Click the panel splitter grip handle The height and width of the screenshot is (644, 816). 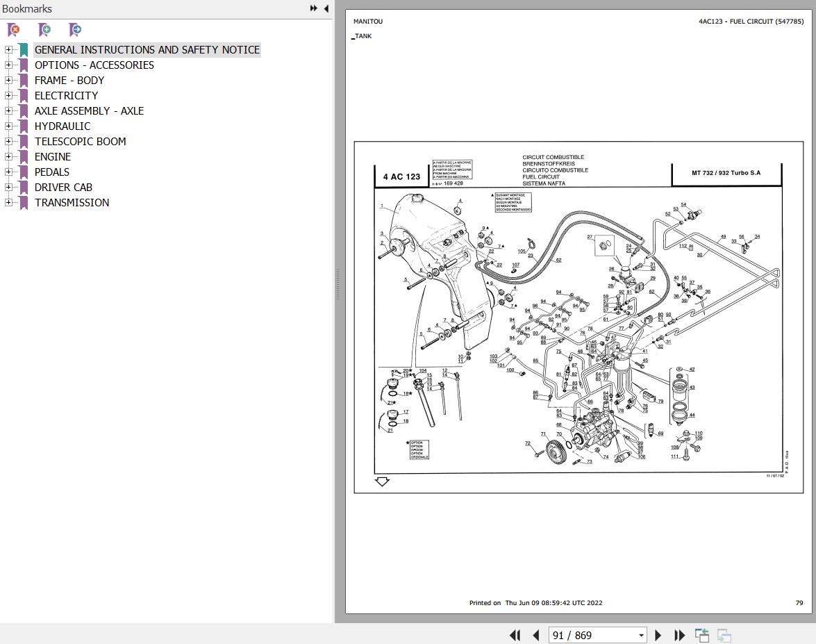[x=338, y=285]
